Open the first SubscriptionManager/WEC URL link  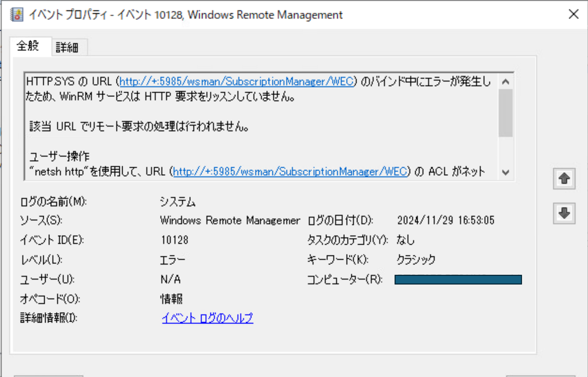coord(235,81)
